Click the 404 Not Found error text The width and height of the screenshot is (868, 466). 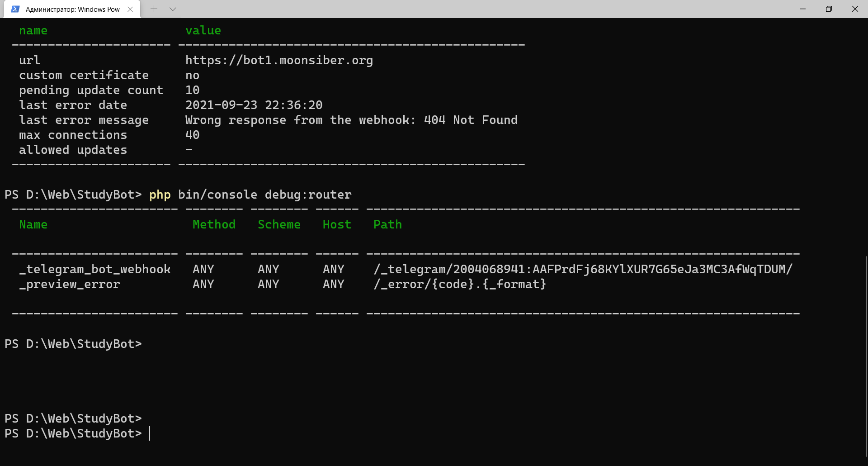pos(471,120)
